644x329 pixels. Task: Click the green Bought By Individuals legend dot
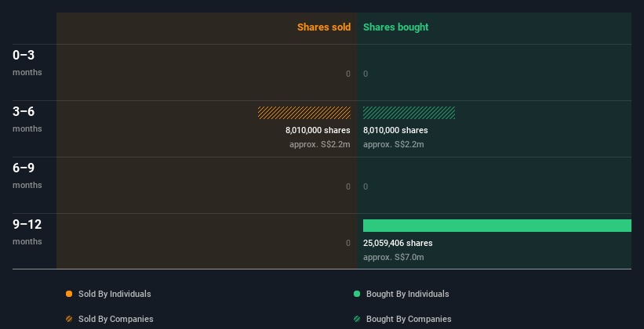click(357, 294)
